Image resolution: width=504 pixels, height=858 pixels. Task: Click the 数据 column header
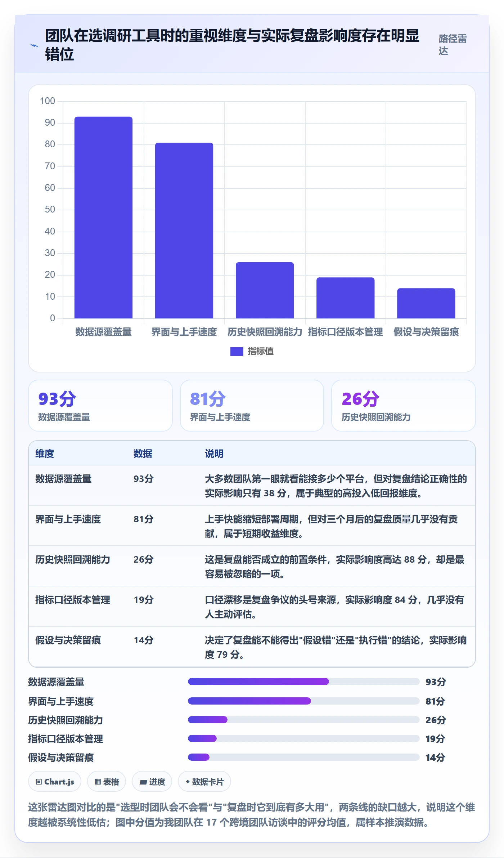coord(143,453)
